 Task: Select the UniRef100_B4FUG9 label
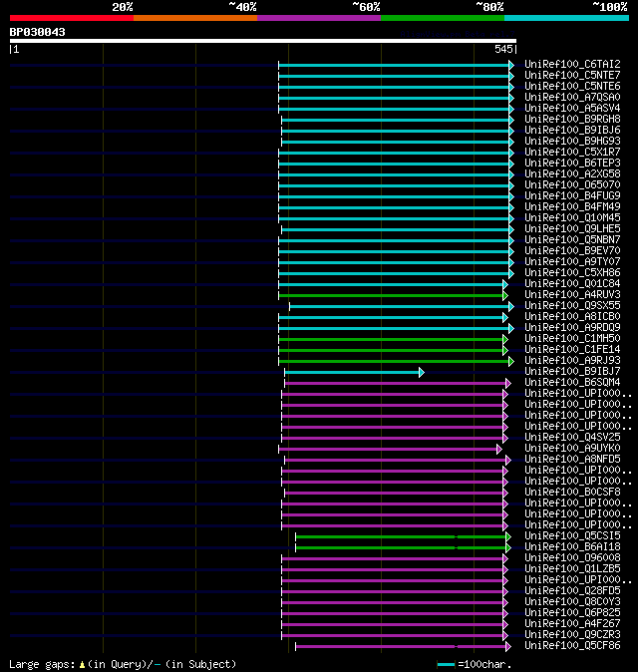click(x=572, y=195)
